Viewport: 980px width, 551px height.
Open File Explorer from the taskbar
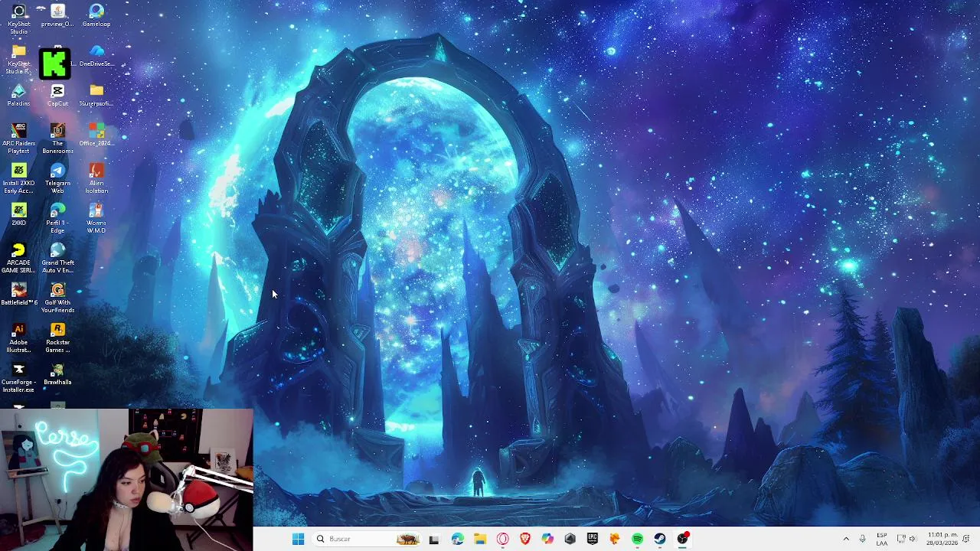(x=480, y=539)
